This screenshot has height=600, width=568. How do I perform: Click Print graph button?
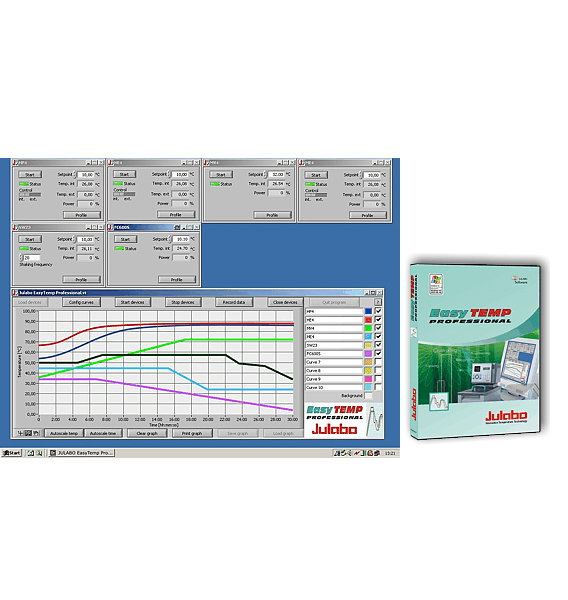[x=192, y=433]
